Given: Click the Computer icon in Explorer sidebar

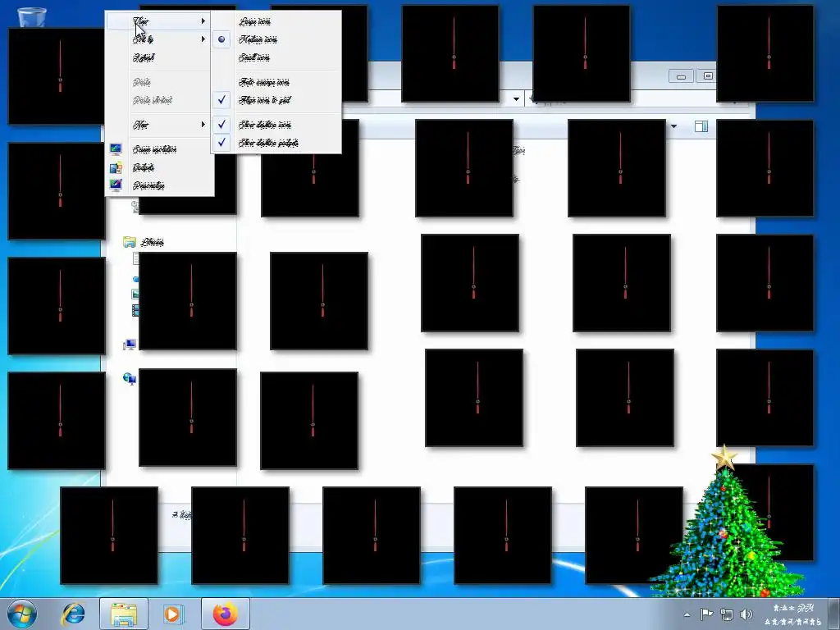Looking at the screenshot, I should 129,345.
